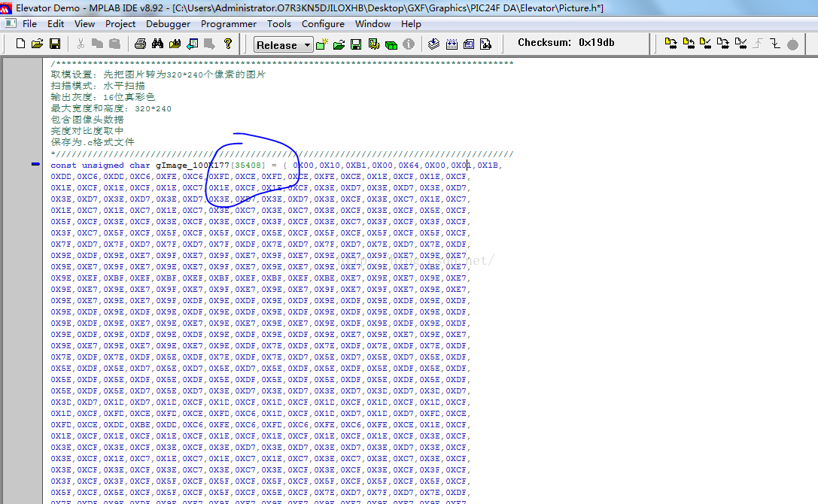Open Help via the yellow question mark

[x=228, y=44]
